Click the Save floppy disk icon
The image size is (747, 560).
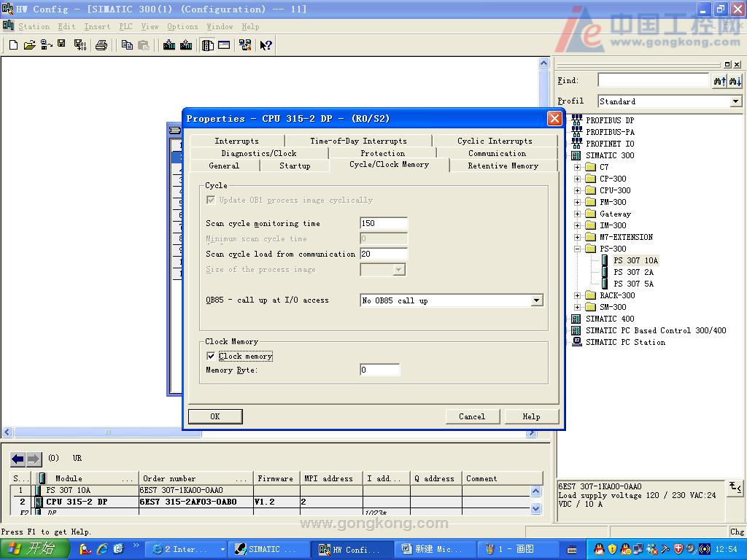coord(61,44)
